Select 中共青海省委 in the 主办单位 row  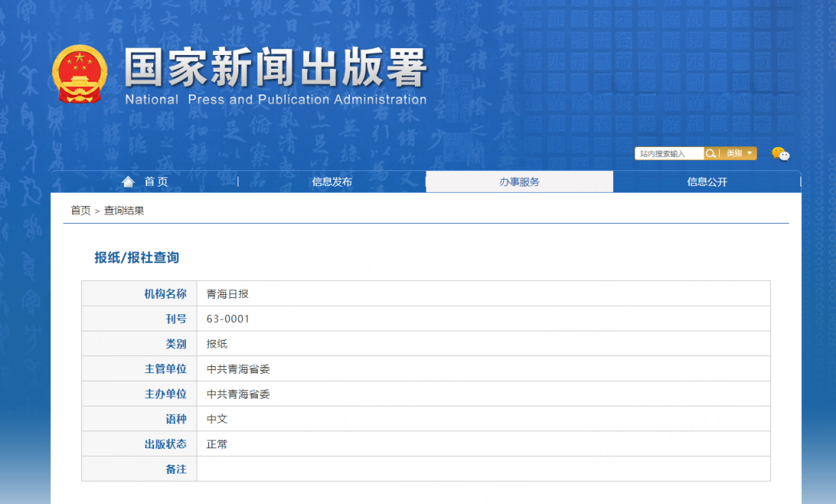click(x=238, y=394)
